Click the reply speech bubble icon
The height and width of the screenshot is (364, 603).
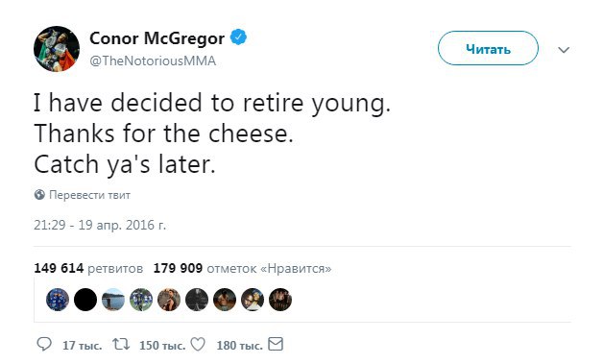[44, 344]
